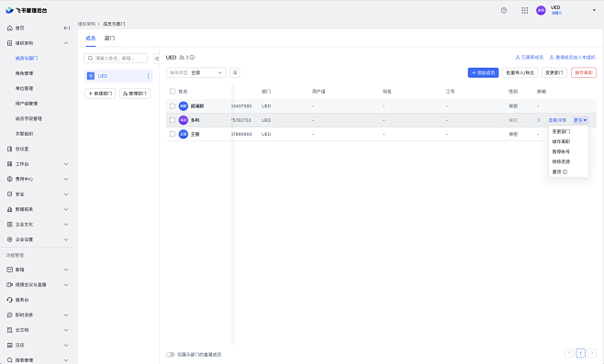Click 新建部门 button

tap(100, 94)
